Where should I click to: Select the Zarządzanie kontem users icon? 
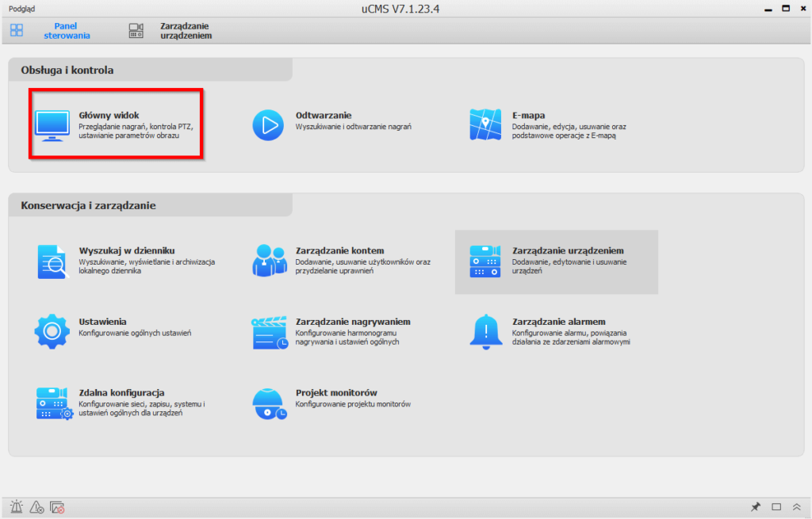[269, 259]
